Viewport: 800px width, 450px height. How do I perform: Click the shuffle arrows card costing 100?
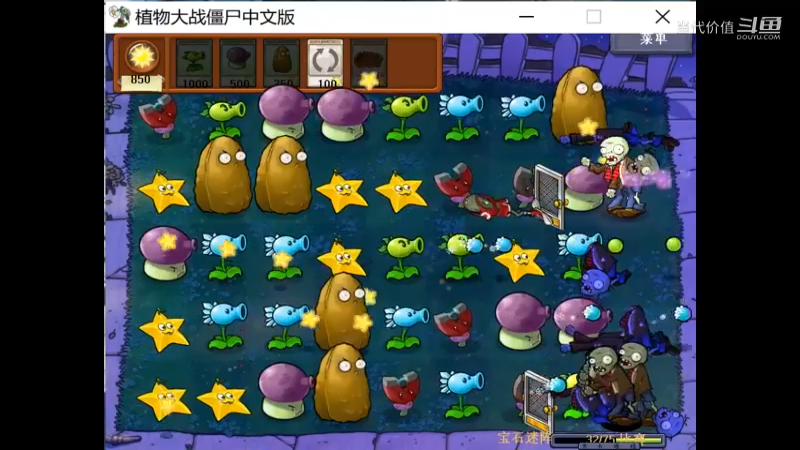(x=326, y=63)
